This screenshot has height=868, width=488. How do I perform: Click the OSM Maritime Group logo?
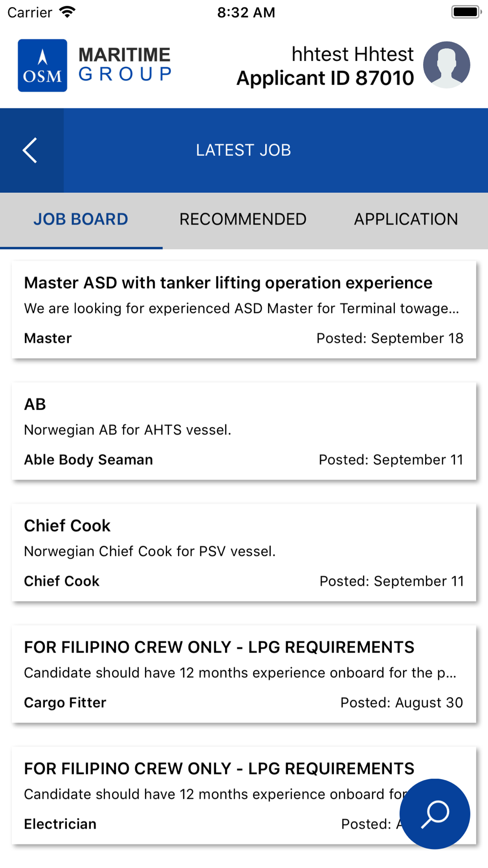pyautogui.click(x=95, y=65)
